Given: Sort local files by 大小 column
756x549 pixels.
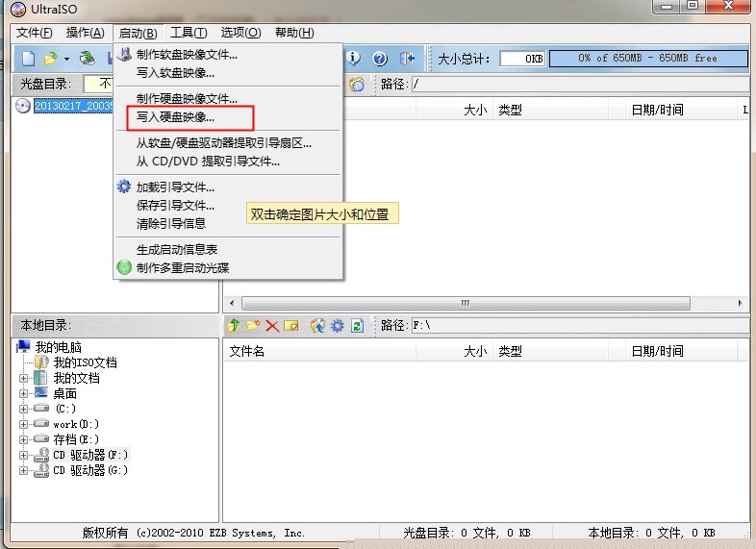Looking at the screenshot, I should pos(454,351).
